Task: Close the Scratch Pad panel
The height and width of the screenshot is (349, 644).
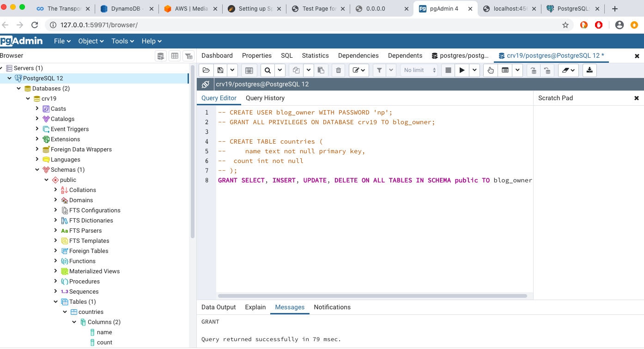Action: [x=637, y=98]
